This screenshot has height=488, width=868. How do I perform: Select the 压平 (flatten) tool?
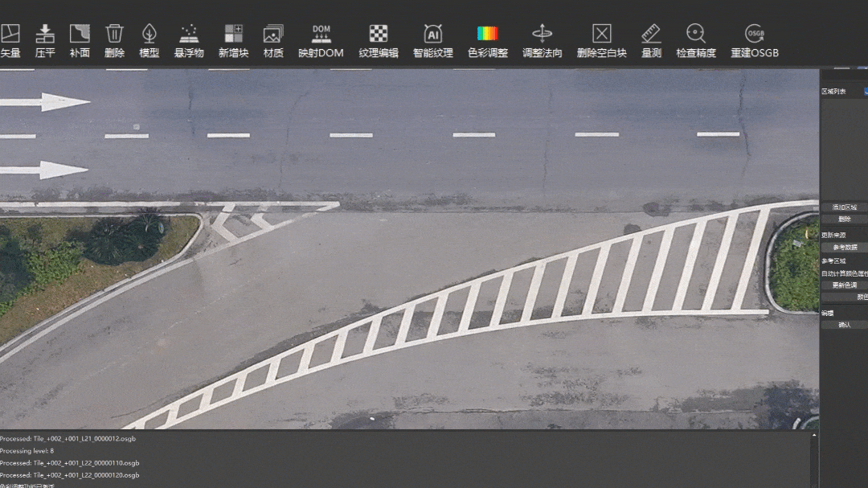(x=45, y=34)
